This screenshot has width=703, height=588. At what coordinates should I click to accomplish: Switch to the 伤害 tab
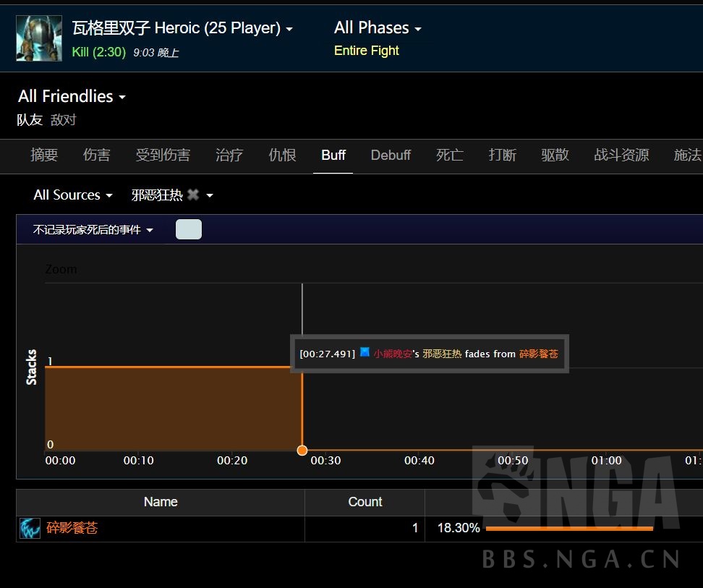coord(96,155)
